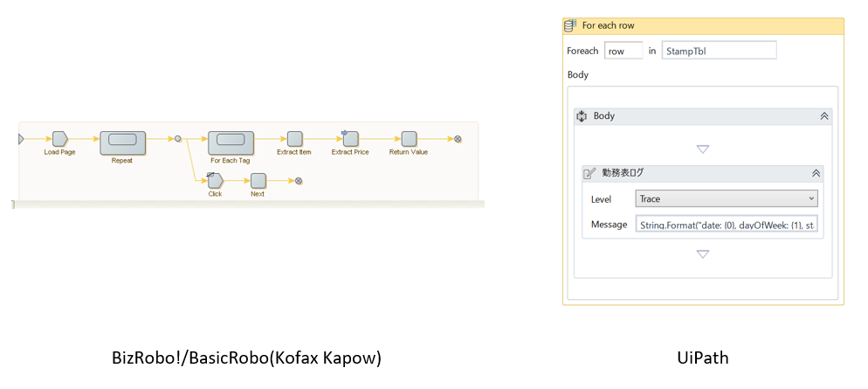
Task: Click the Level label
Action: click(601, 199)
